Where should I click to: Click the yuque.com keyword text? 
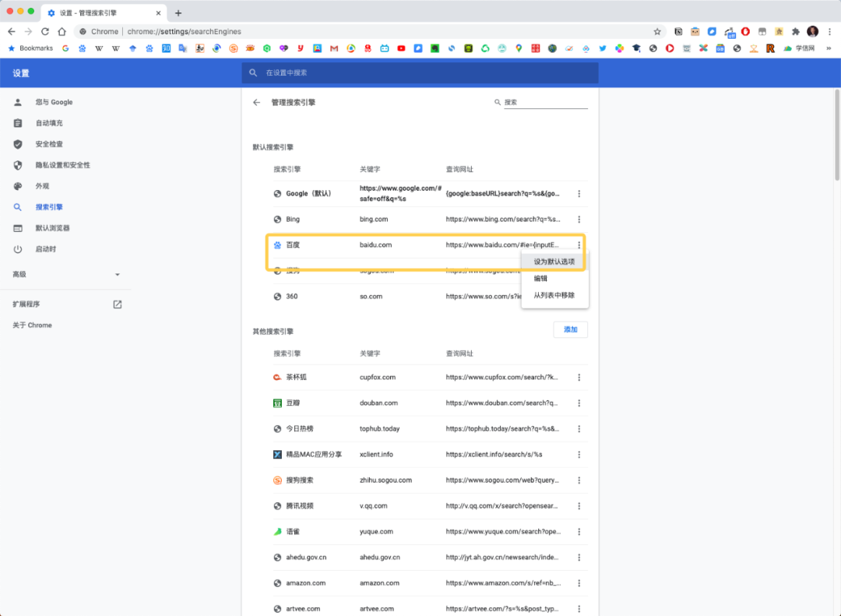(x=376, y=533)
